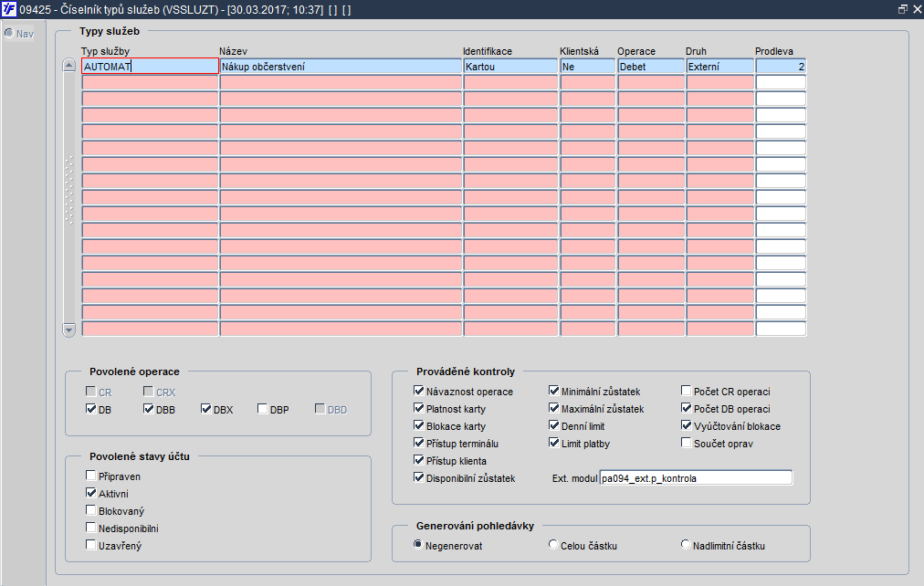Click the scroll-up arrow beside the table
Viewport: 924px width, 586px height.
tap(69, 66)
